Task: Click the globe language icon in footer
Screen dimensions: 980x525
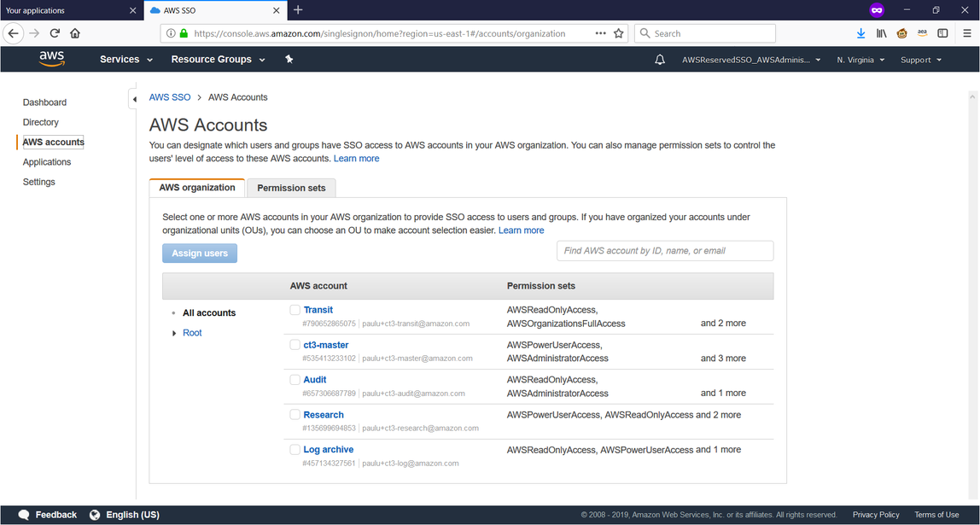Action: coord(95,515)
